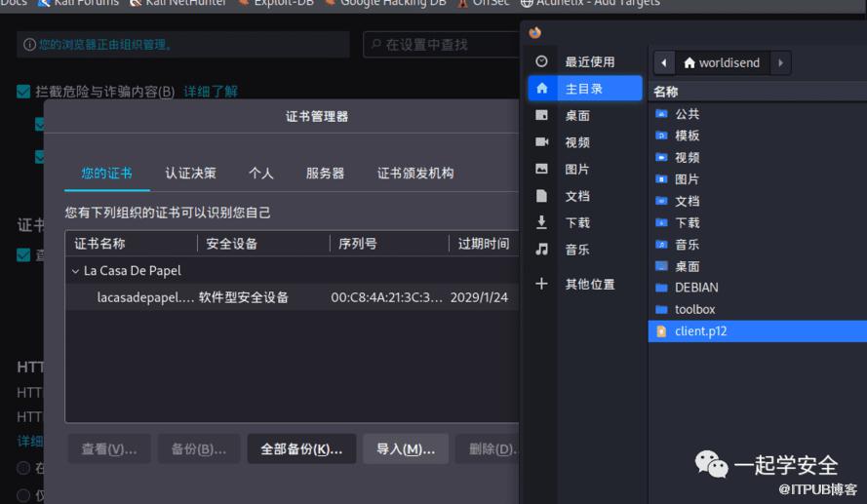Image resolution: width=867 pixels, height=504 pixels.
Task: Switch to 证书颁发机构 tab
Action: (415, 174)
